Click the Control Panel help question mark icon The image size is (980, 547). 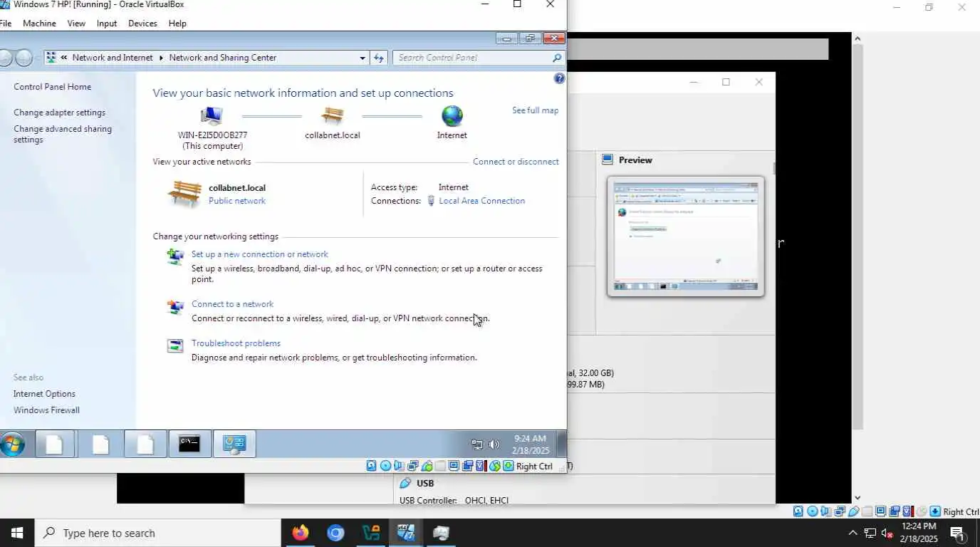(559, 78)
